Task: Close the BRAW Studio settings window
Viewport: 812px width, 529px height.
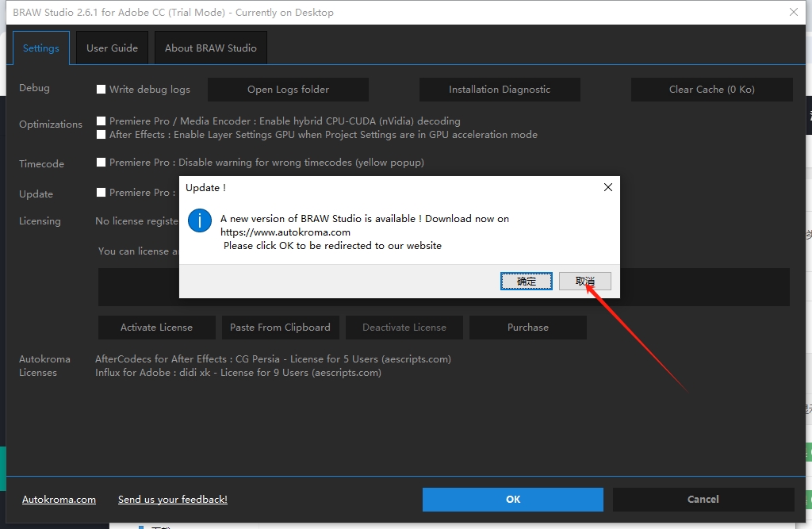Action: click(793, 12)
